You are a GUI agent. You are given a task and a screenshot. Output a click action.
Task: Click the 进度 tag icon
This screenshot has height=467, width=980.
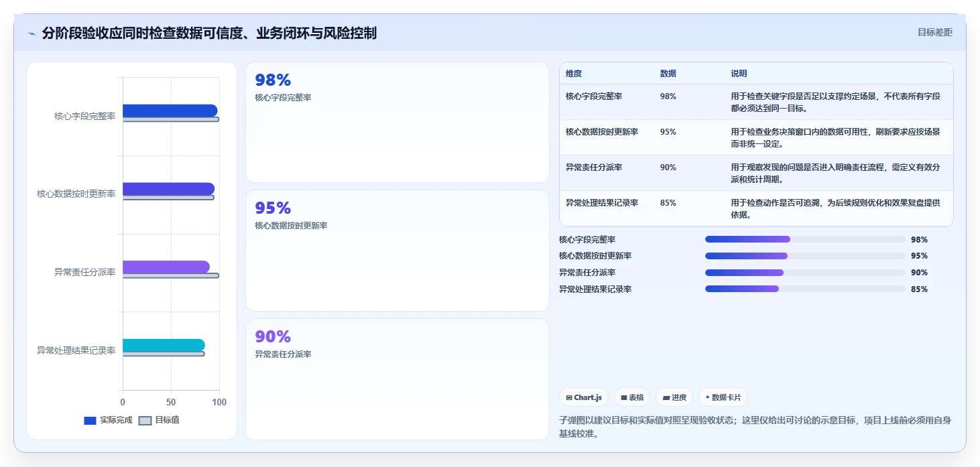666,397
